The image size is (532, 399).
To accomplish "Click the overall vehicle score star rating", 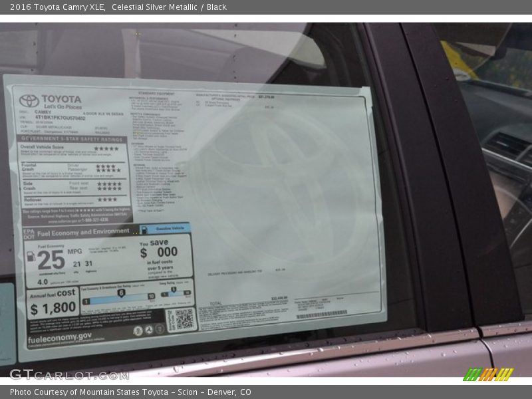I will coord(106,149).
